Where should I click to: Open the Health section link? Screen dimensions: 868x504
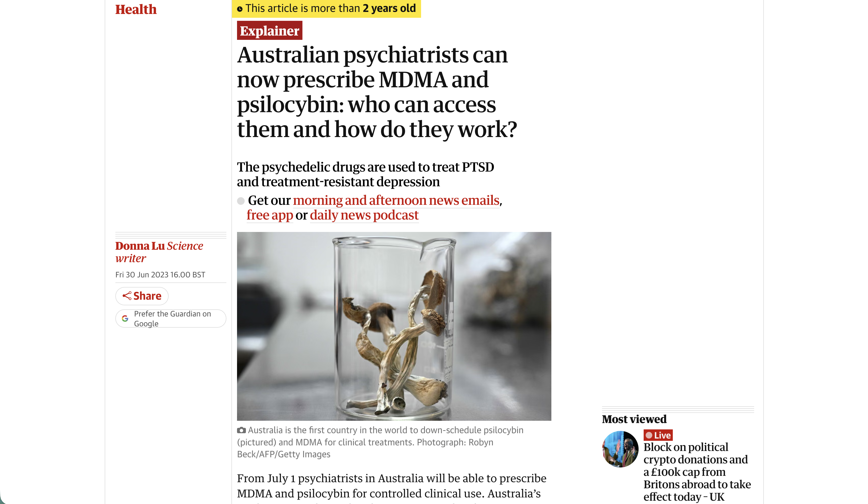point(136,9)
